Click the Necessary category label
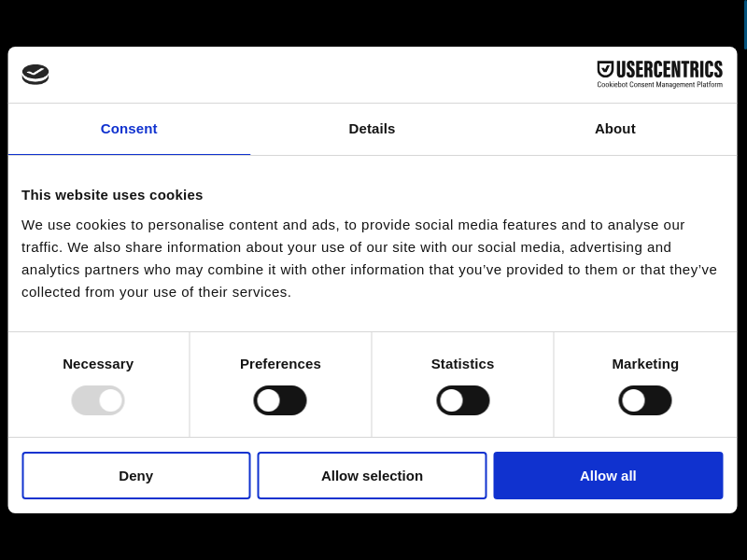747x560 pixels. [98, 364]
